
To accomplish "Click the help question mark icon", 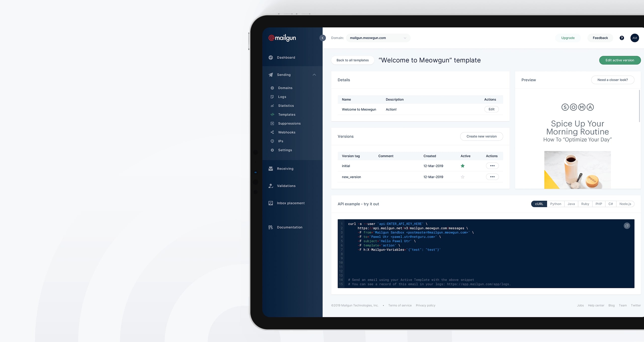I will [622, 38].
